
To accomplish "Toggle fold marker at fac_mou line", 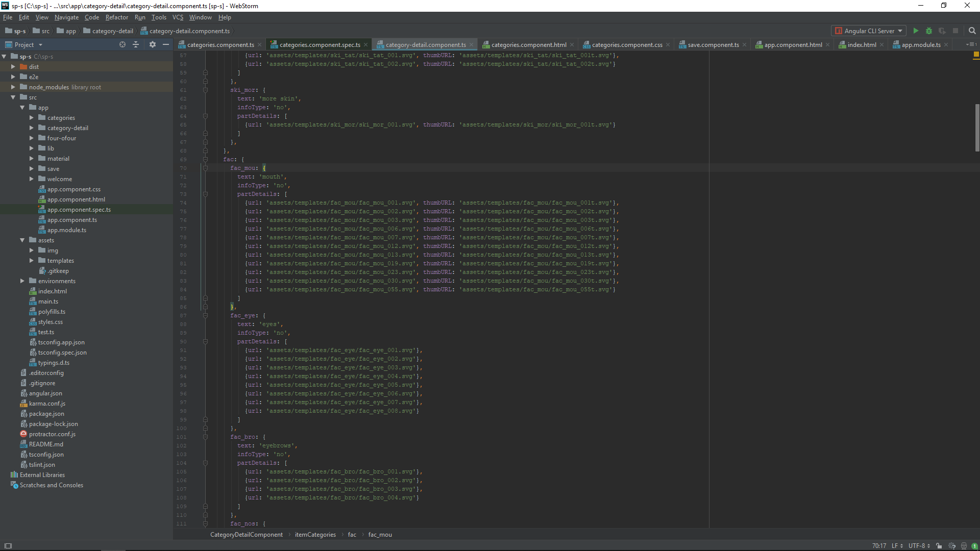I will [205, 168].
